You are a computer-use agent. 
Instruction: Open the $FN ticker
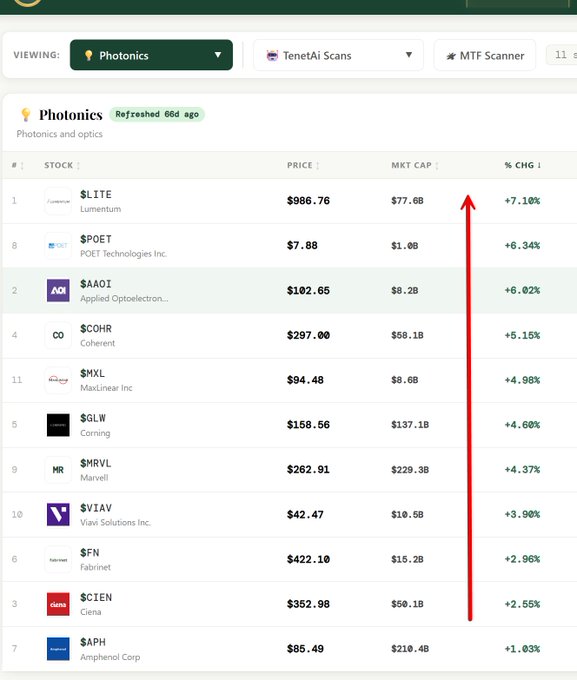[90, 552]
